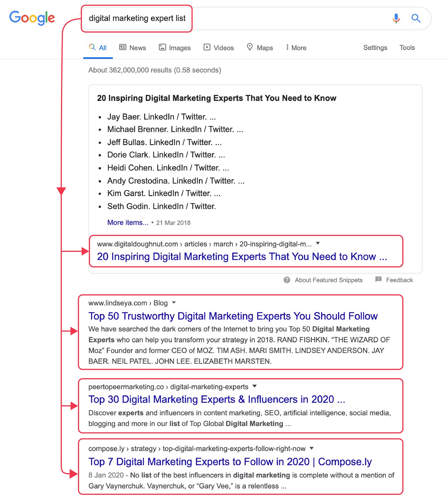This screenshot has height=497, width=448.
Task: Click the Jay Baer list item
Action: click(162, 117)
